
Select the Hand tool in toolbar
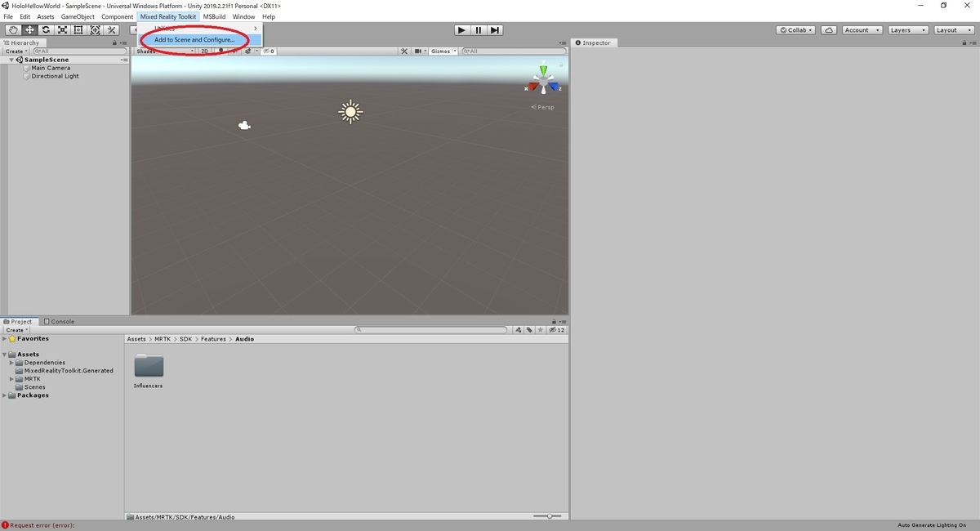12,30
